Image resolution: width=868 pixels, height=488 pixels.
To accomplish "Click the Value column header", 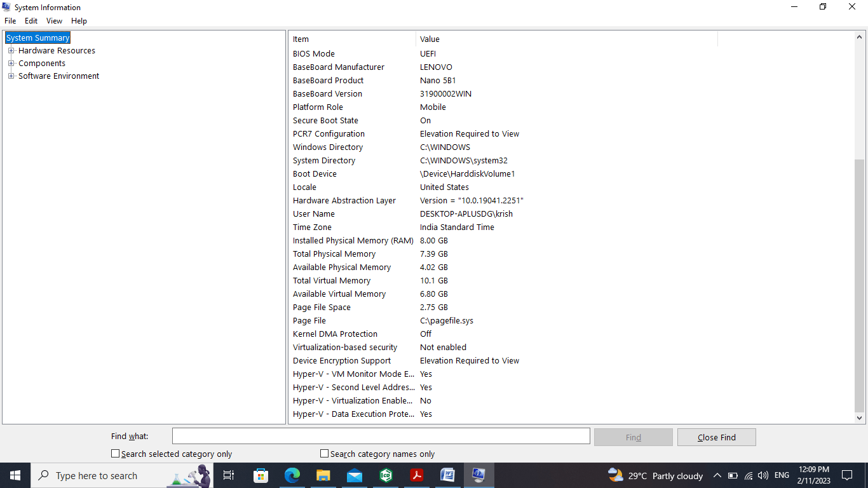I will [x=567, y=39].
